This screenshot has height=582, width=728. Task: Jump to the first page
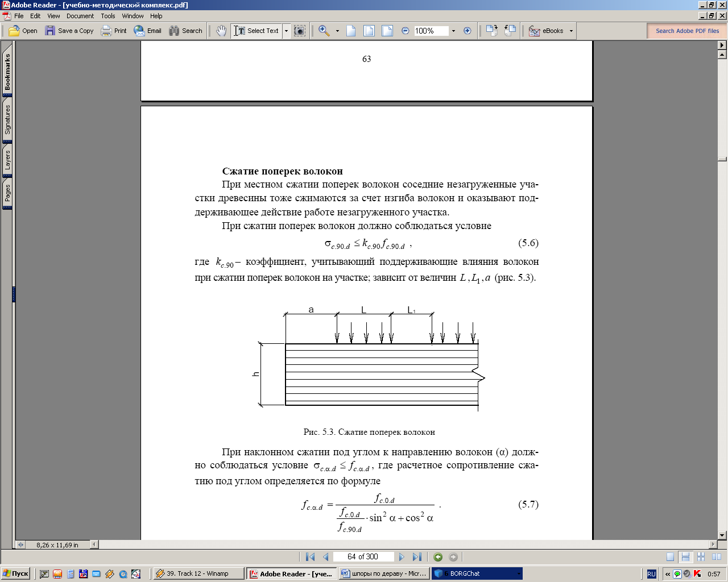tap(310, 557)
